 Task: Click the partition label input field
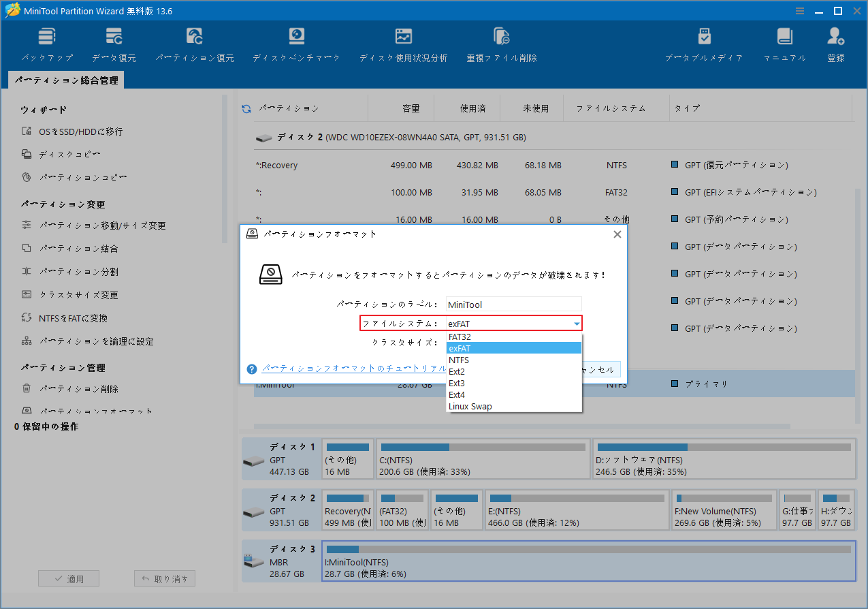tap(513, 304)
